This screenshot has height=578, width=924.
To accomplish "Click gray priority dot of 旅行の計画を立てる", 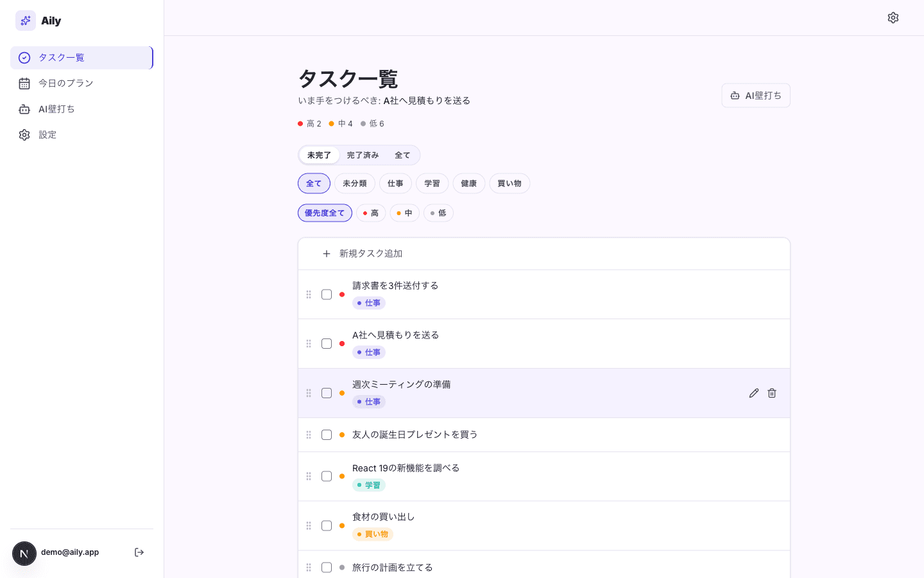I will click(342, 568).
